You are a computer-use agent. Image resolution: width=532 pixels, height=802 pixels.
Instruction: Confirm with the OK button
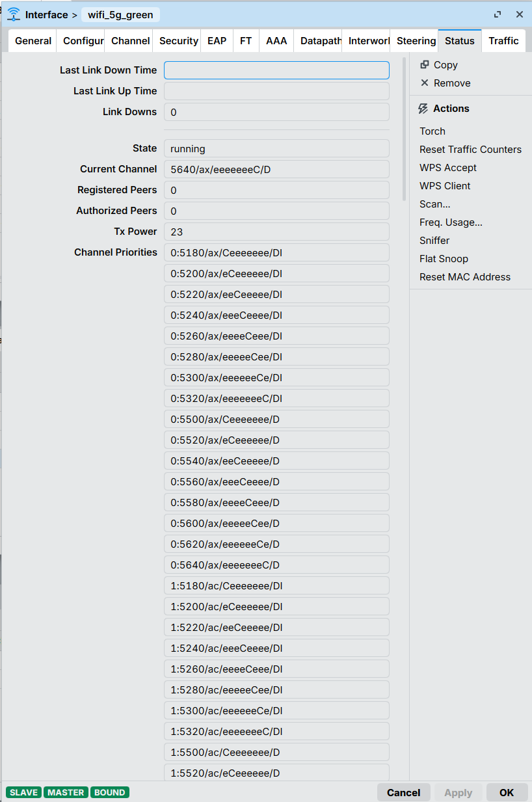click(x=507, y=792)
